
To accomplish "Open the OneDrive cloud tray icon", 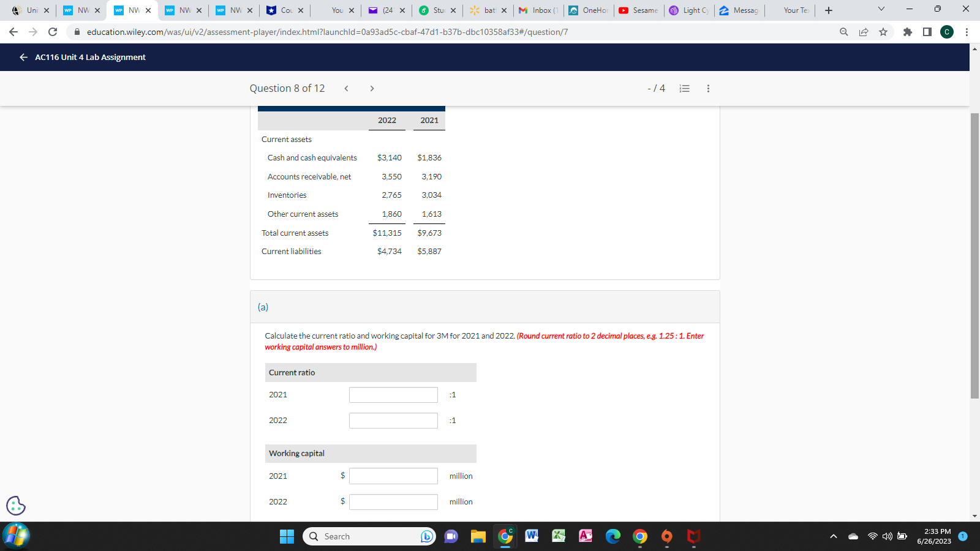I will (853, 536).
